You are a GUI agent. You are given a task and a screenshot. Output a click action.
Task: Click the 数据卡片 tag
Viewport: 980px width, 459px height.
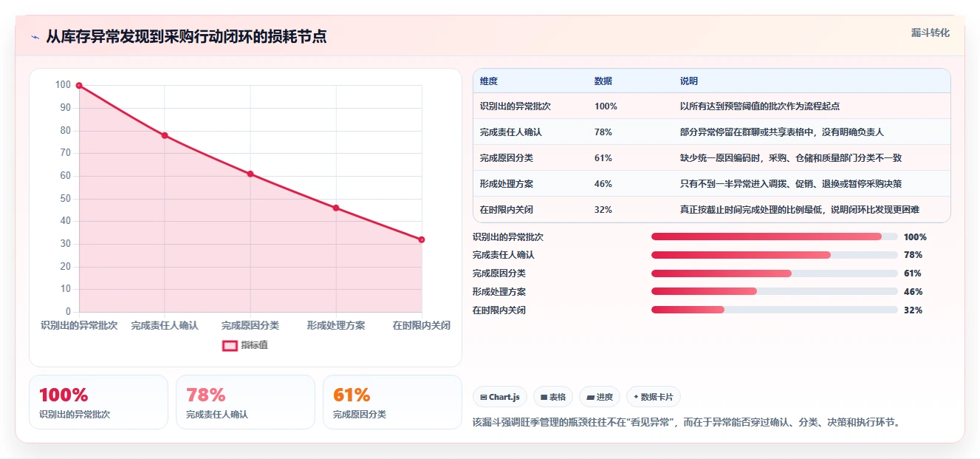click(654, 397)
